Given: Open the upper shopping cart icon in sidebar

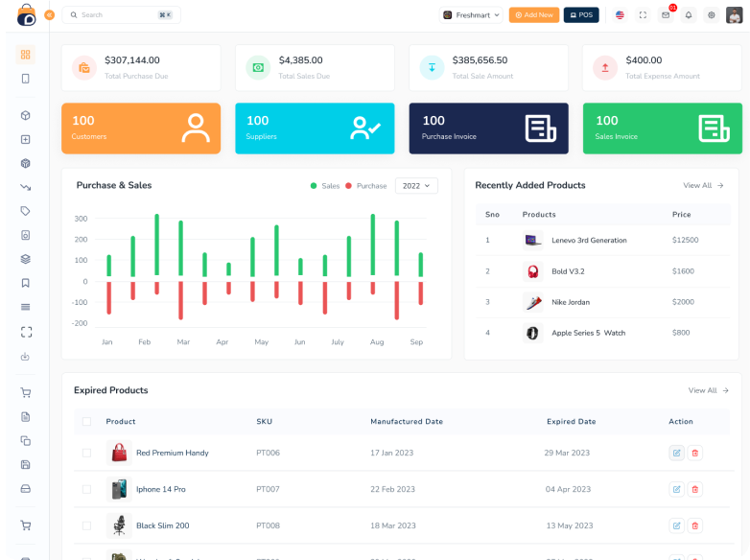Looking at the screenshot, I should (x=26, y=392).
